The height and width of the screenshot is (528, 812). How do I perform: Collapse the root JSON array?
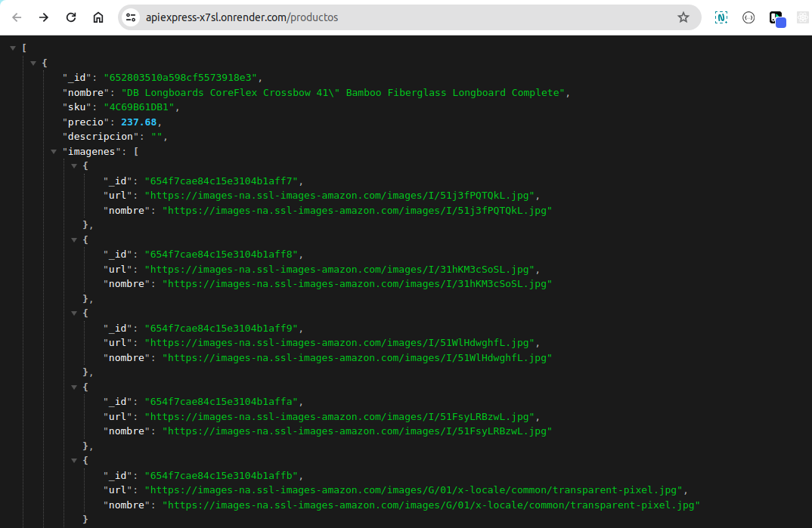(x=13, y=48)
